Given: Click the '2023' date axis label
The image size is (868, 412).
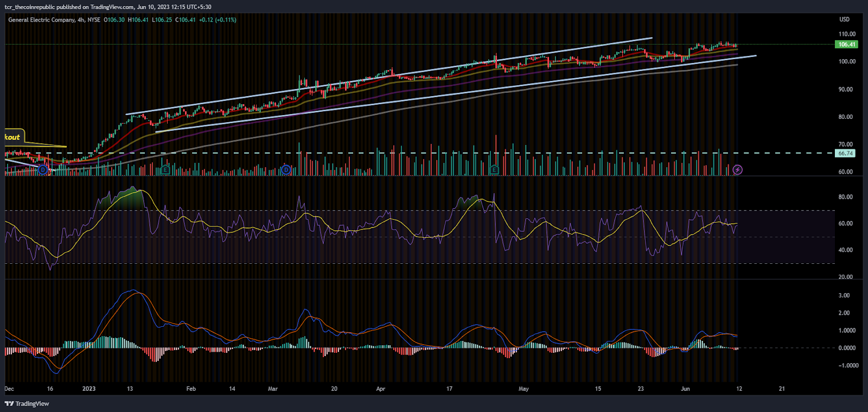Looking at the screenshot, I should [x=89, y=389].
